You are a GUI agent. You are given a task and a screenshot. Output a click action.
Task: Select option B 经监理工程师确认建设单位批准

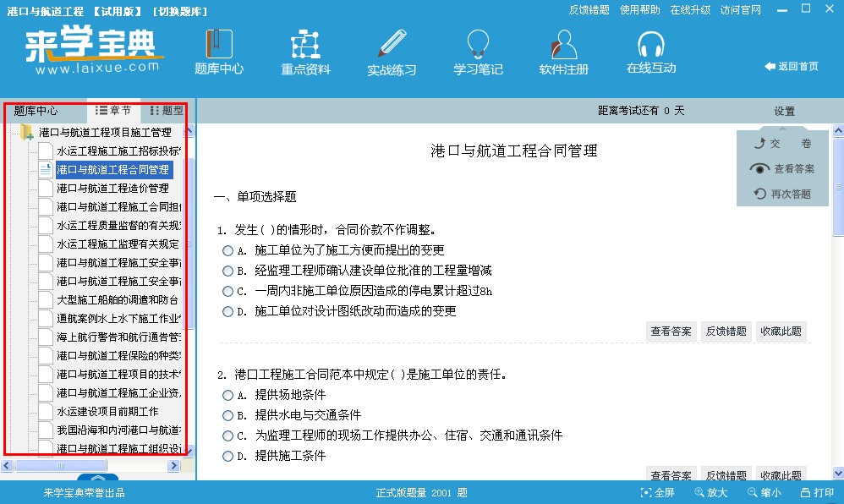click(227, 271)
